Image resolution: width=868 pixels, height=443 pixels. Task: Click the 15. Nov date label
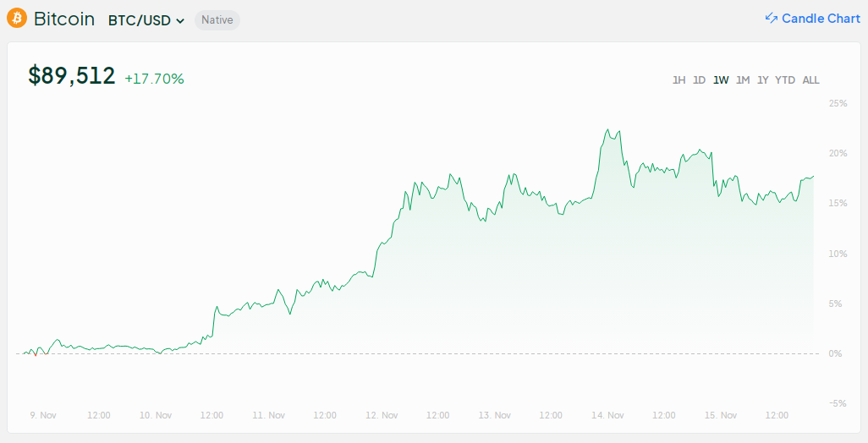721,415
